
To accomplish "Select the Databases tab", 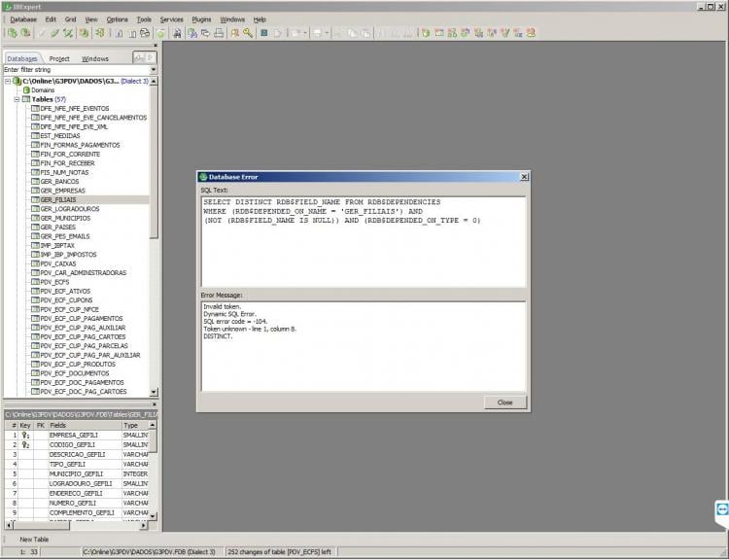I will (22, 58).
